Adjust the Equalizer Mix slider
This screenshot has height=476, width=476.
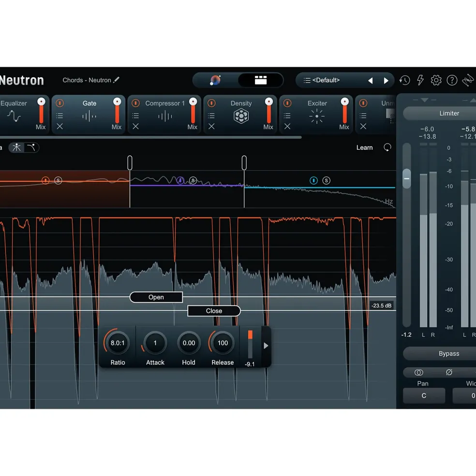pyautogui.click(x=41, y=111)
